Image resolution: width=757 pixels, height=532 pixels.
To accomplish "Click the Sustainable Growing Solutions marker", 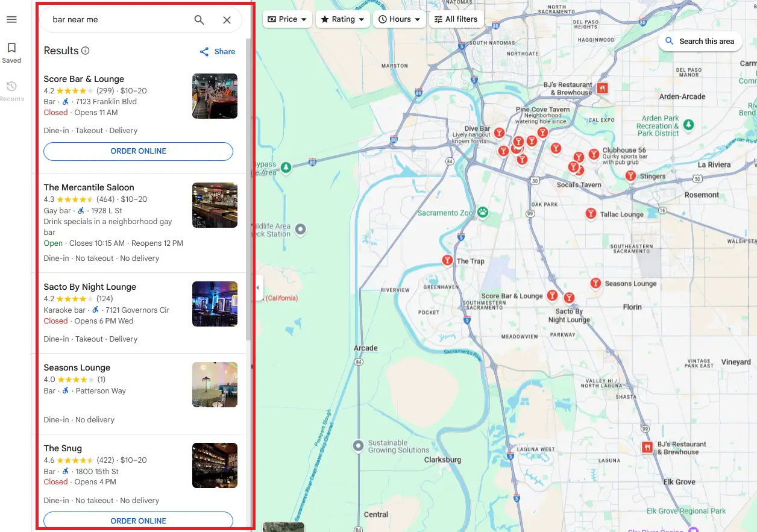I will click(x=359, y=446).
